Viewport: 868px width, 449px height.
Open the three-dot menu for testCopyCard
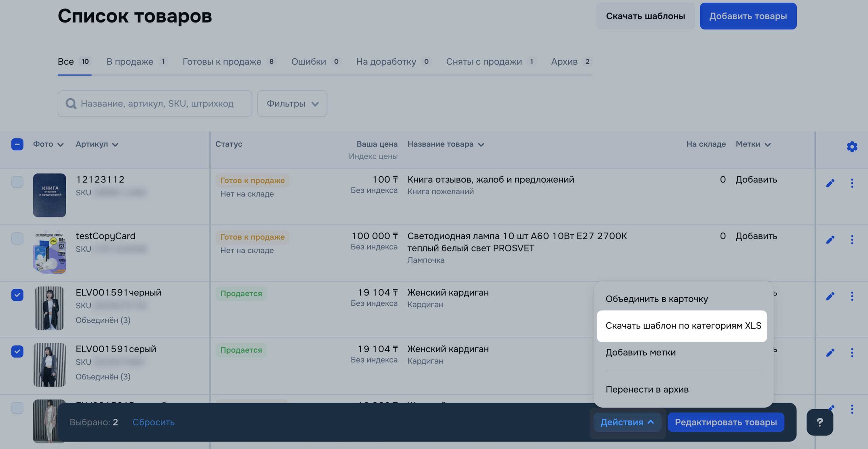click(x=852, y=240)
